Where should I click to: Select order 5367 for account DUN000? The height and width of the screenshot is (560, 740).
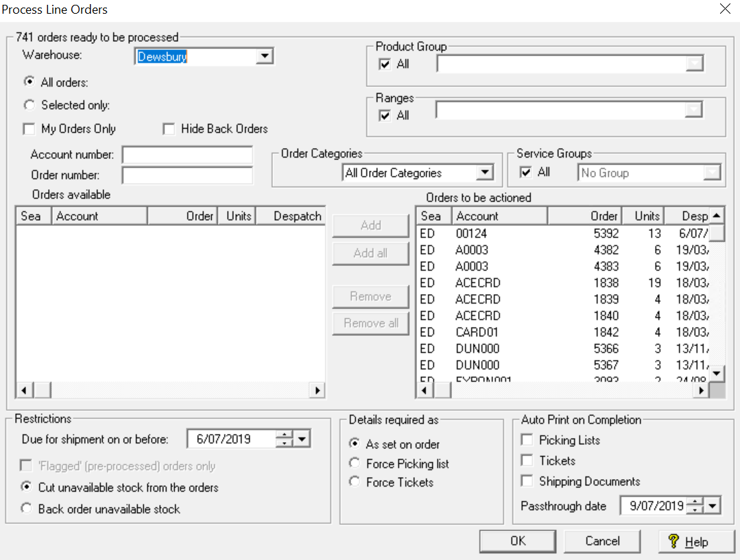(x=564, y=365)
